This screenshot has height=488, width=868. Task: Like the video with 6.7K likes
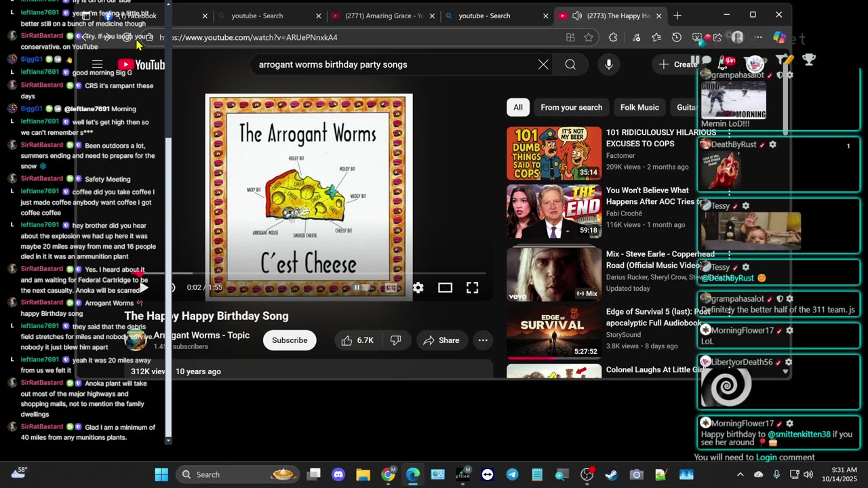click(357, 340)
